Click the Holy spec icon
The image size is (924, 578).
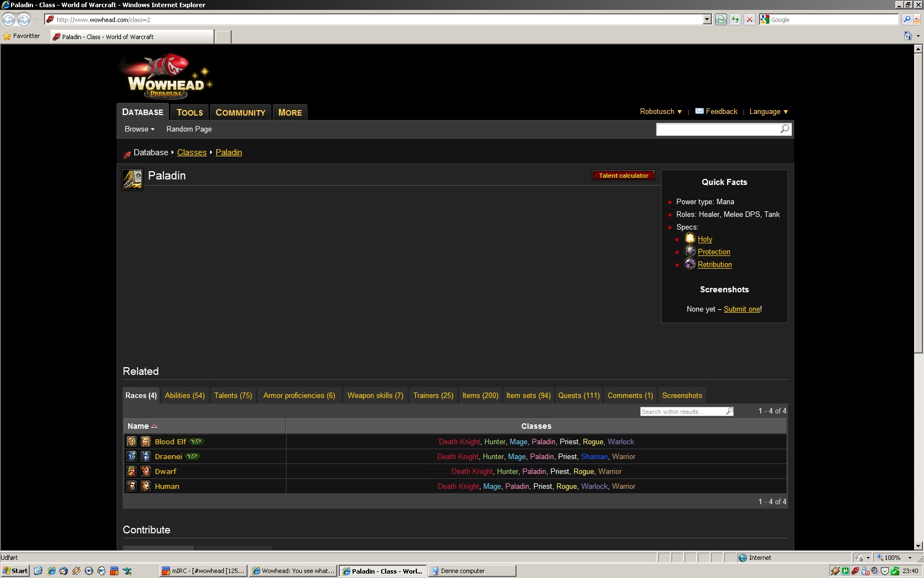690,238
